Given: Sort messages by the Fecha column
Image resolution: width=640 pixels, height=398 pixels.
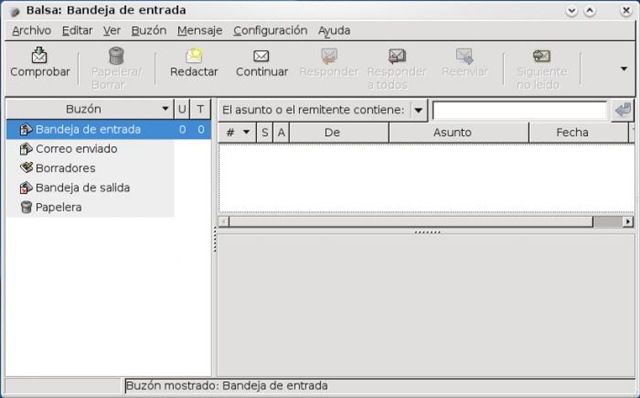Looking at the screenshot, I should click(578, 132).
